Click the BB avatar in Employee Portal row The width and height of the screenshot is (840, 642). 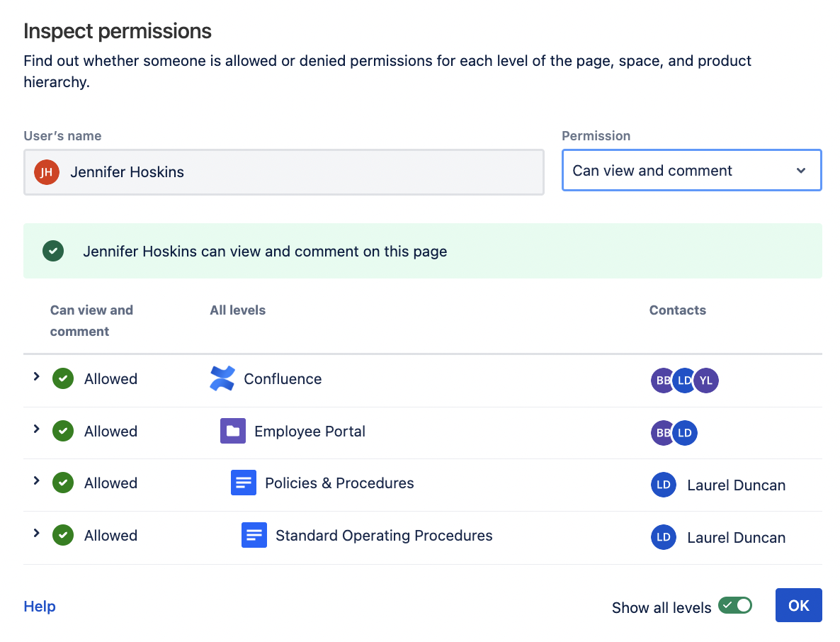tap(661, 433)
